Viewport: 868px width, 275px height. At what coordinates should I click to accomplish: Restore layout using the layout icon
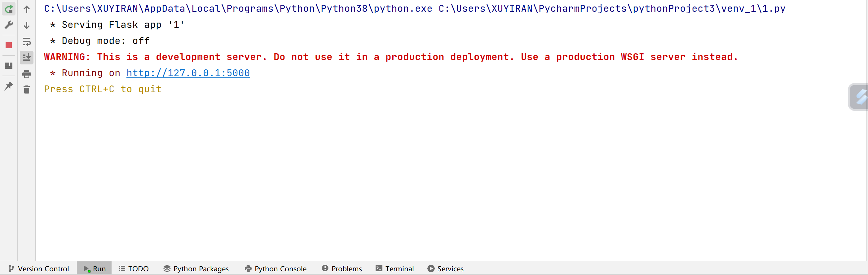9,66
